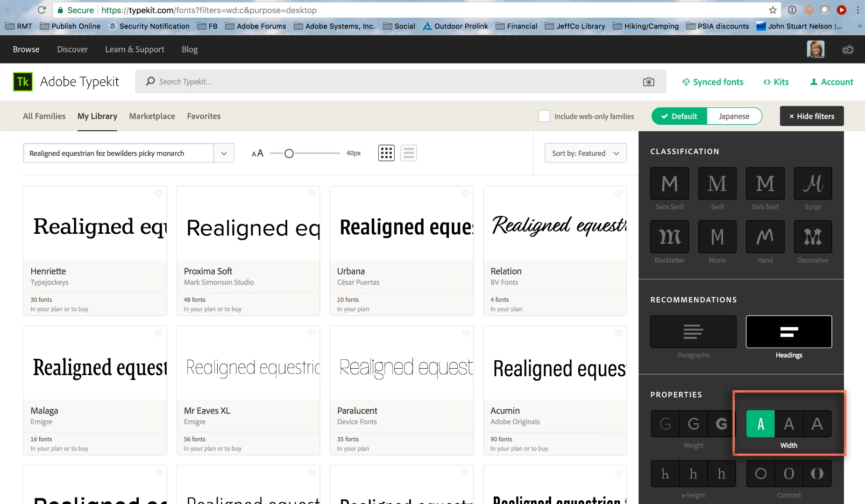Switch to list view of fonts

click(x=409, y=153)
